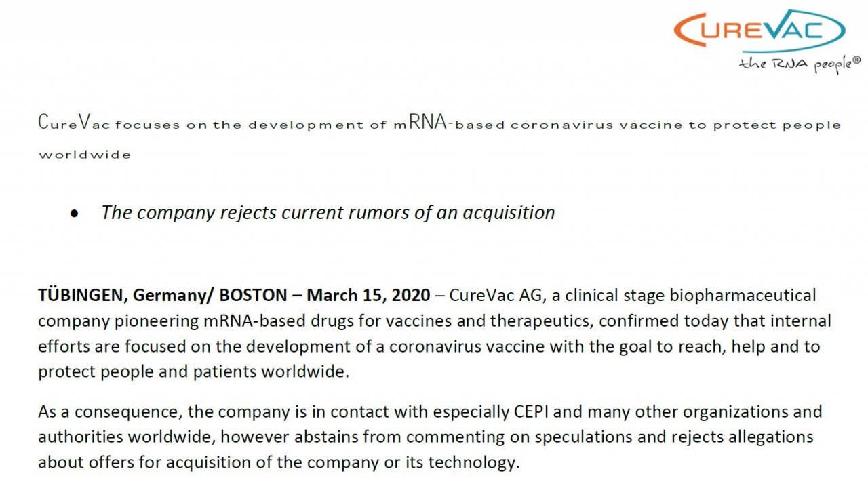Click the date "March 15, 2020"
The image size is (868, 482).
[x=368, y=296]
